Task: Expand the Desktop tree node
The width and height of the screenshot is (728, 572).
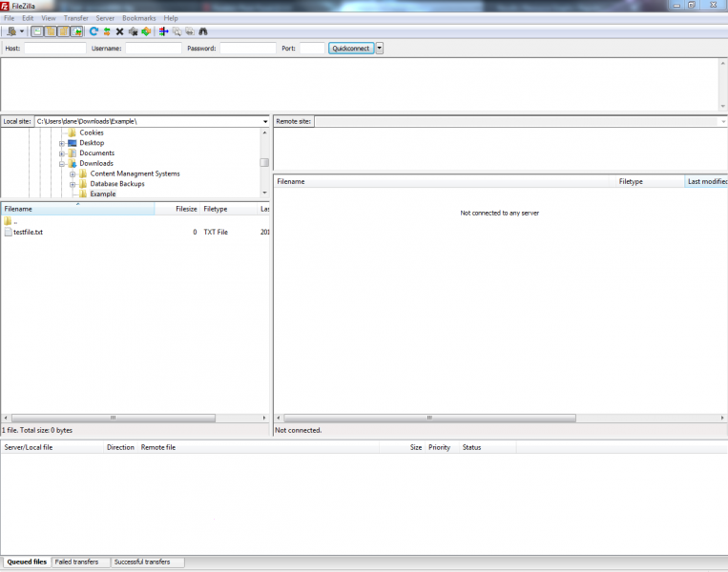Action: coord(62,143)
